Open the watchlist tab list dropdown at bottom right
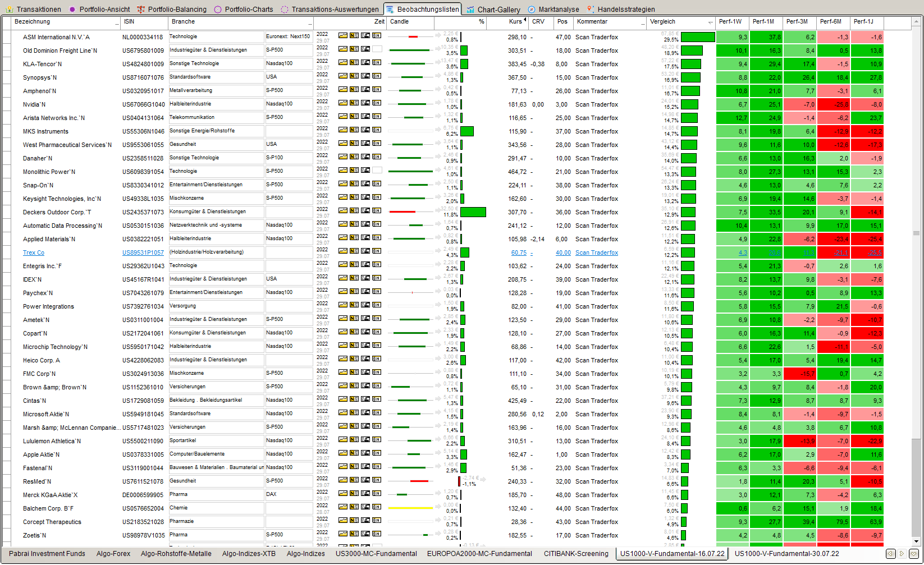The width and height of the screenshot is (924, 565). click(x=914, y=554)
